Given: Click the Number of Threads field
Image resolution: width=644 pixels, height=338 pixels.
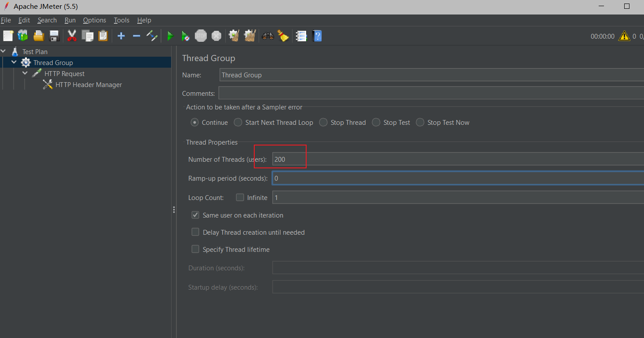Looking at the screenshot, I should [458, 159].
